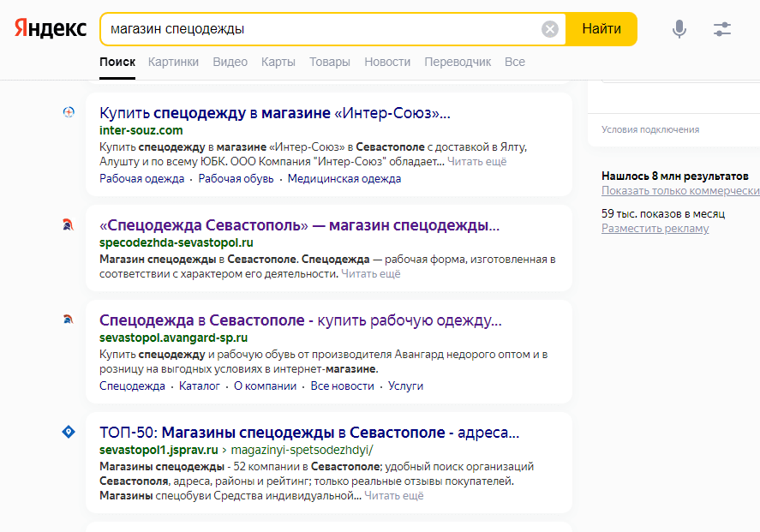The width and height of the screenshot is (760, 532).
Task: Open the Все services menu
Action: pos(515,62)
